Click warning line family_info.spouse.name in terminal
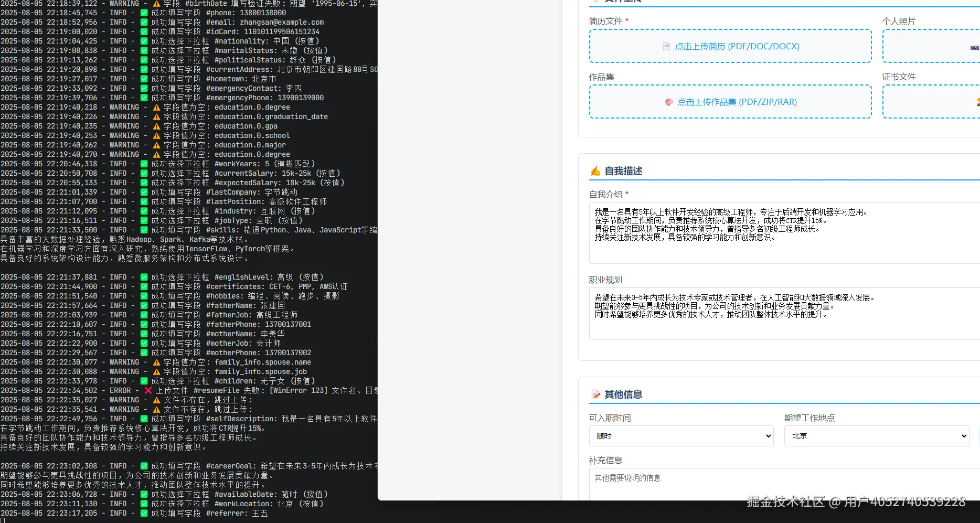 tap(156, 362)
